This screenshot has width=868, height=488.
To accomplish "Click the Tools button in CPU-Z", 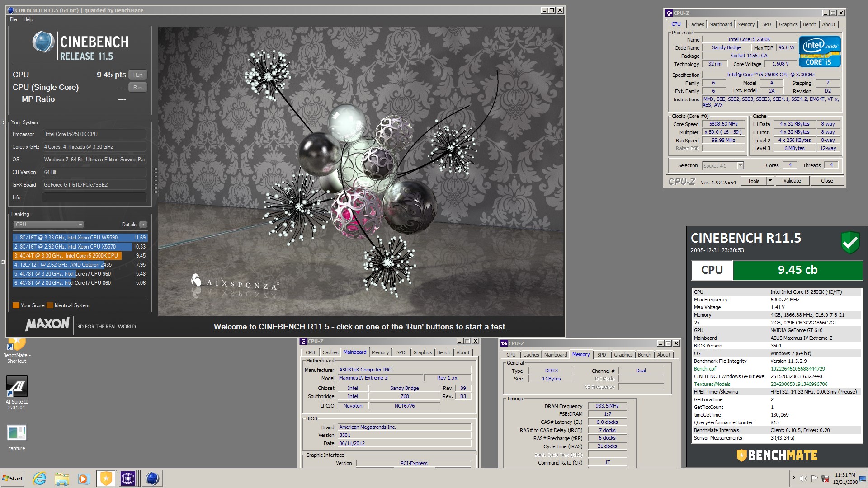I will coord(754,181).
